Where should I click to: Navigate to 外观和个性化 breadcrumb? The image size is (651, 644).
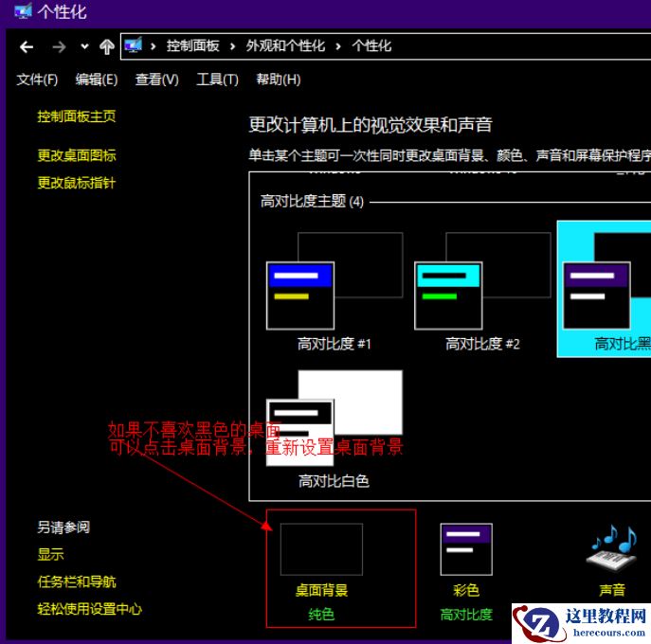[x=285, y=45]
